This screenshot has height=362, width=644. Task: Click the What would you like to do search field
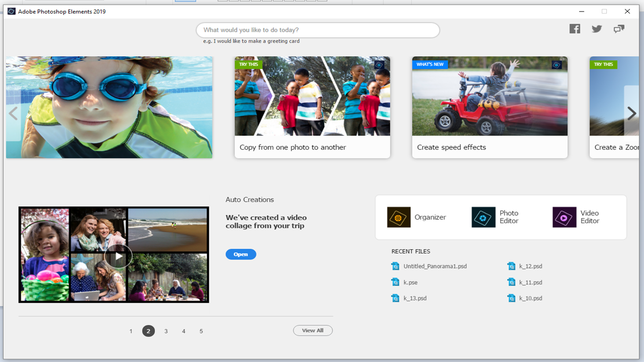317,30
